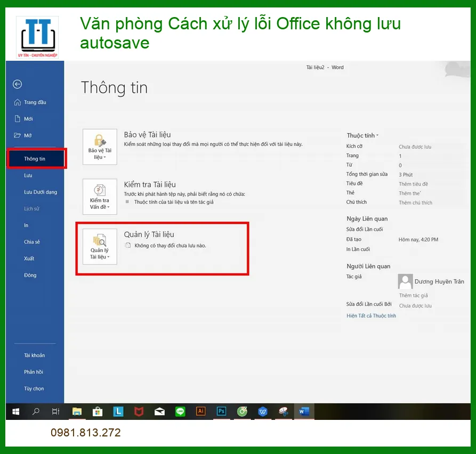The image size is (476, 454).
Task: Open the Chia sẻ page
Action: click(x=32, y=242)
